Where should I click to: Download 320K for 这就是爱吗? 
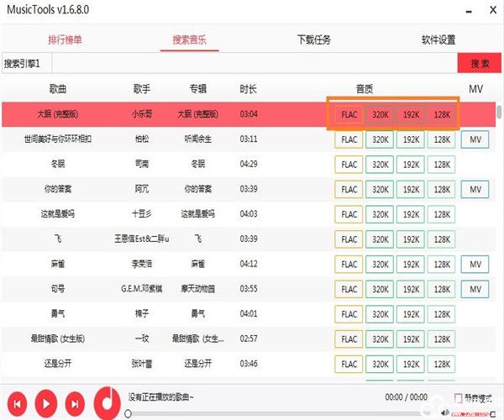(381, 215)
